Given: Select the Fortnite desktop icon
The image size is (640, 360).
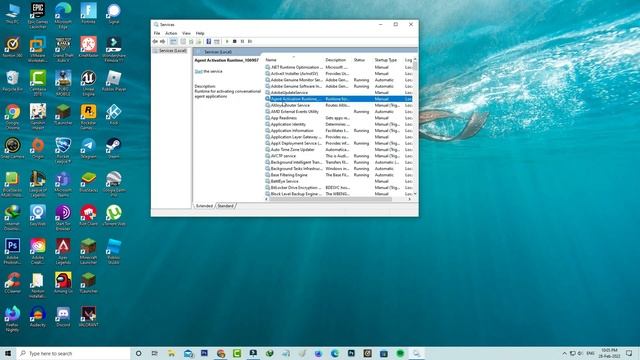Looking at the screenshot, I should click(88, 13).
